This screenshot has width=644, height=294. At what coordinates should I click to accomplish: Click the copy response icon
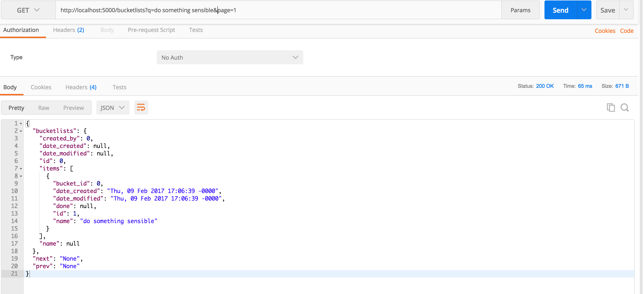pos(611,108)
